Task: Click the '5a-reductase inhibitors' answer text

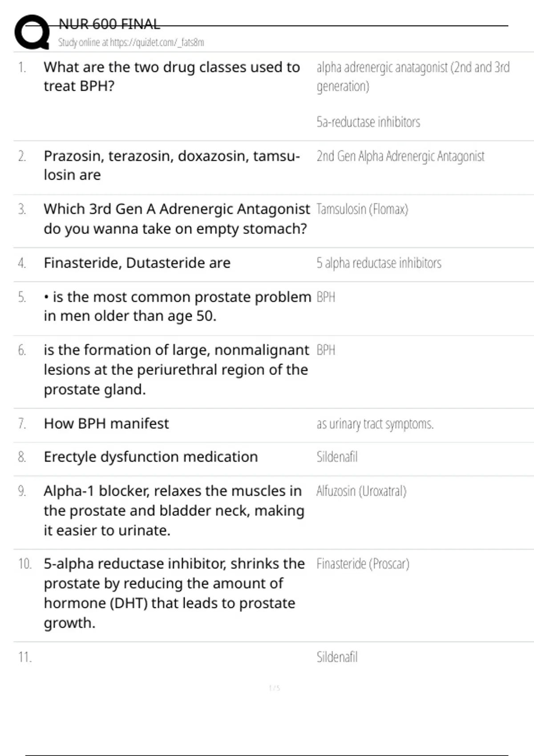Action: [368, 122]
